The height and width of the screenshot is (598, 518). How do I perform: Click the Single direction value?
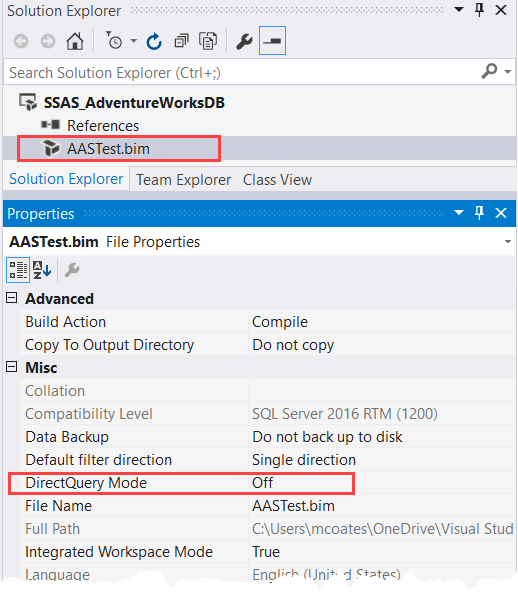click(x=304, y=460)
